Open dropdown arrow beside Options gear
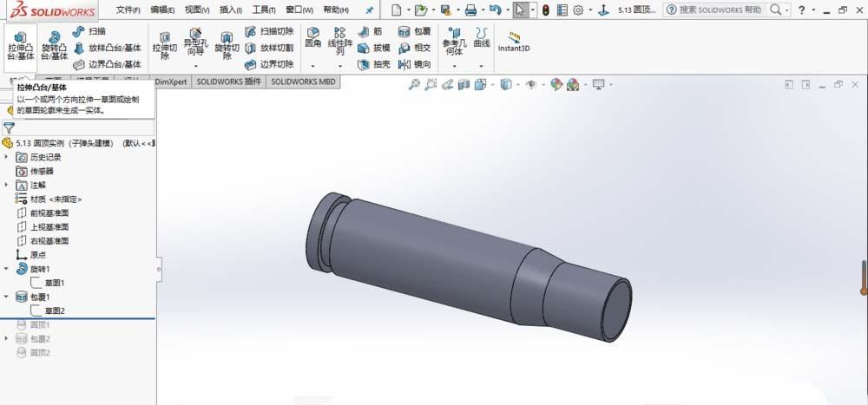868x405 pixels. pos(590,10)
